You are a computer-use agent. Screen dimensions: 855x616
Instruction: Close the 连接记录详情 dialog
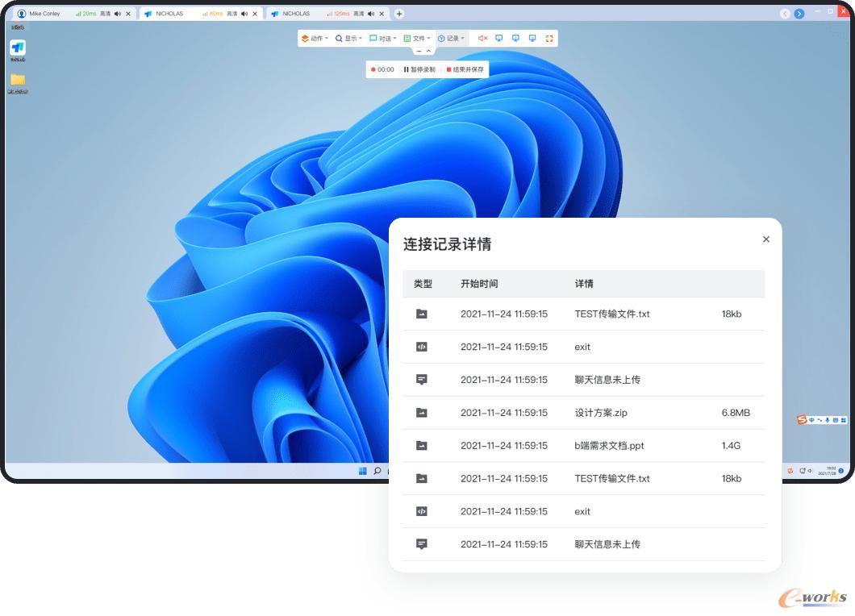click(x=766, y=239)
